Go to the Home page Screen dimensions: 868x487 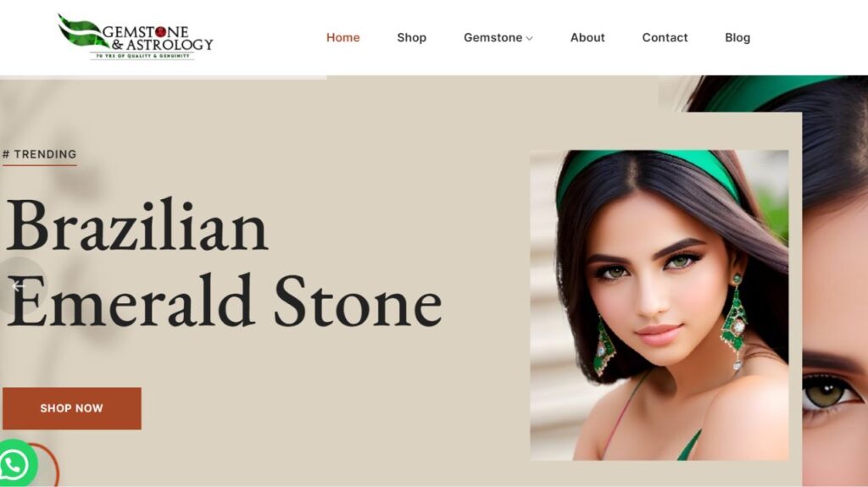tap(342, 37)
